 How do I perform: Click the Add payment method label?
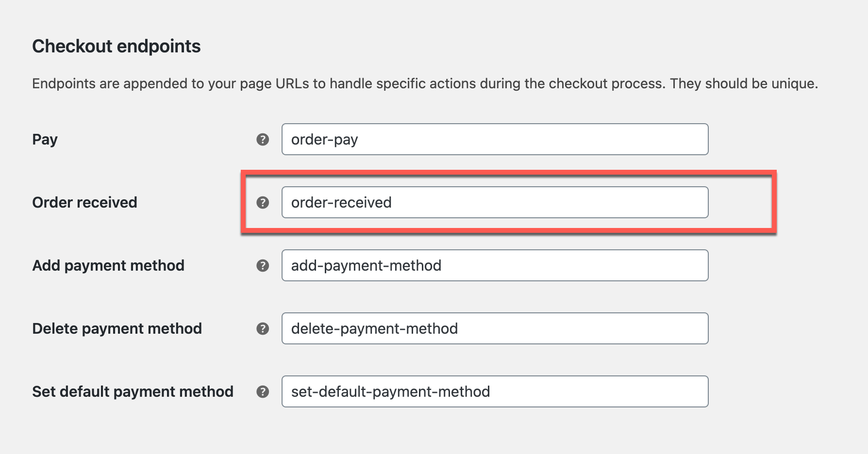108,266
